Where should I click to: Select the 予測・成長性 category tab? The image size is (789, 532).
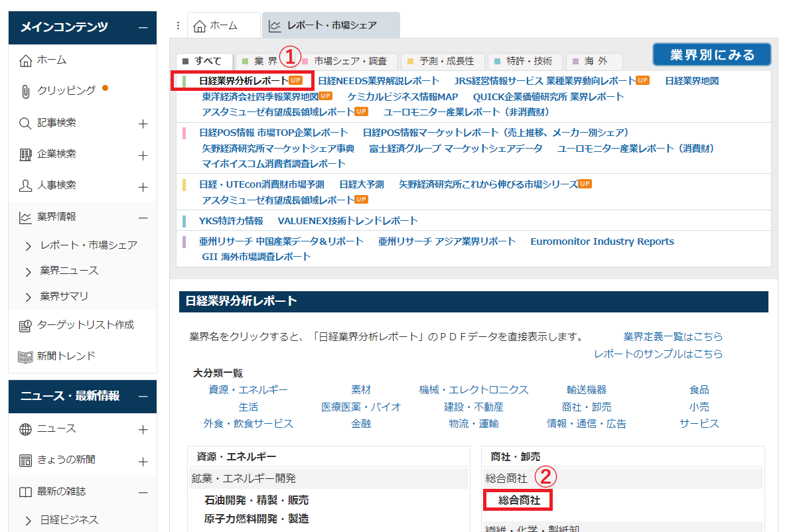[x=440, y=61]
